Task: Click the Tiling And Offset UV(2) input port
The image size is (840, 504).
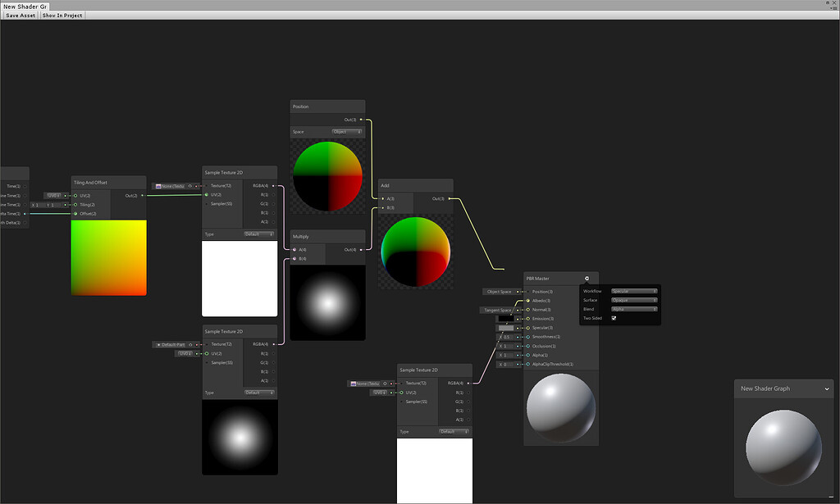Action: [75, 196]
